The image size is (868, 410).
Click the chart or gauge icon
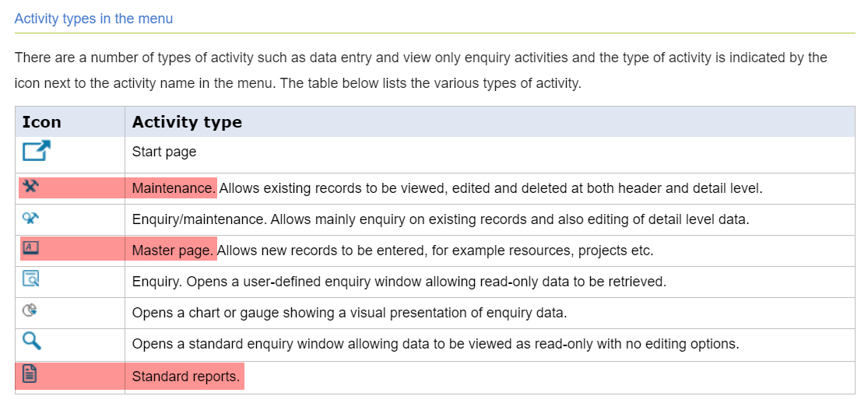click(30, 311)
